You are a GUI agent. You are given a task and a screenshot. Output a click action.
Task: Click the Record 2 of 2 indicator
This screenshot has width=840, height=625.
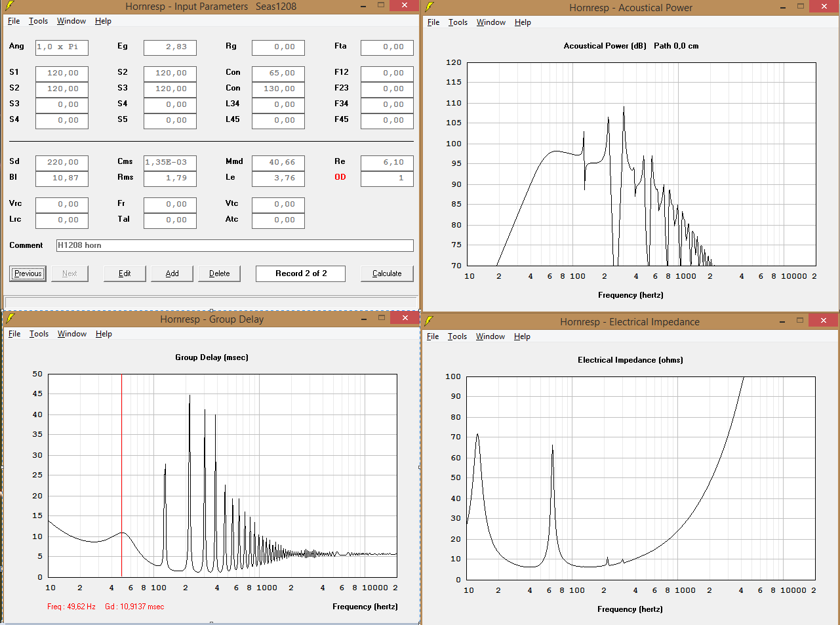(x=300, y=273)
